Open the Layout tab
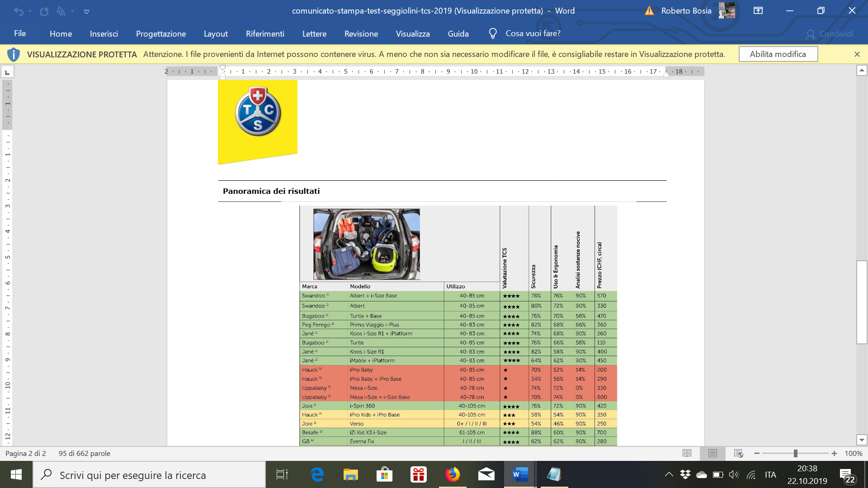Screen dimensions: 868x488 point(216,33)
